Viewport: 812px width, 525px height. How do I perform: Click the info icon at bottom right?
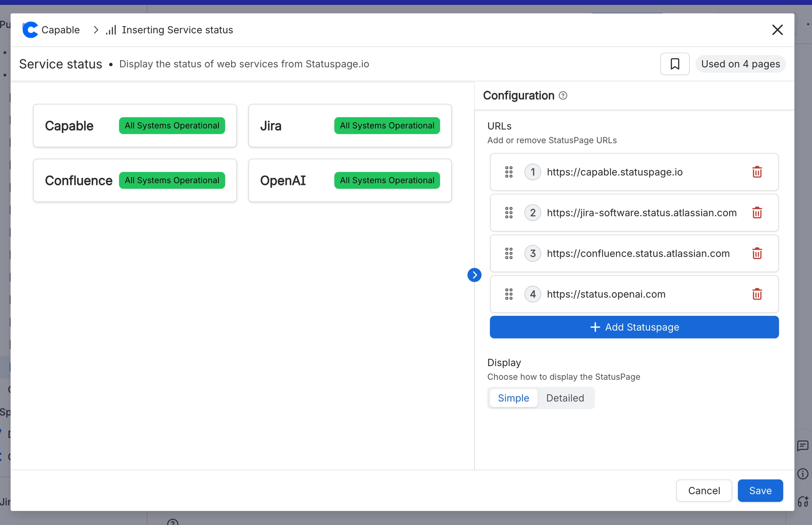pyautogui.click(x=803, y=473)
